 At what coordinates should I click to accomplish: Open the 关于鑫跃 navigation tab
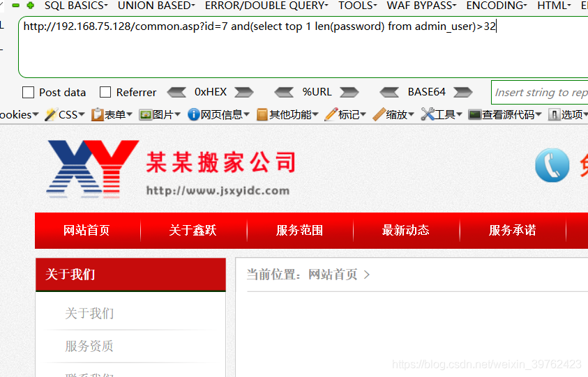(x=193, y=230)
